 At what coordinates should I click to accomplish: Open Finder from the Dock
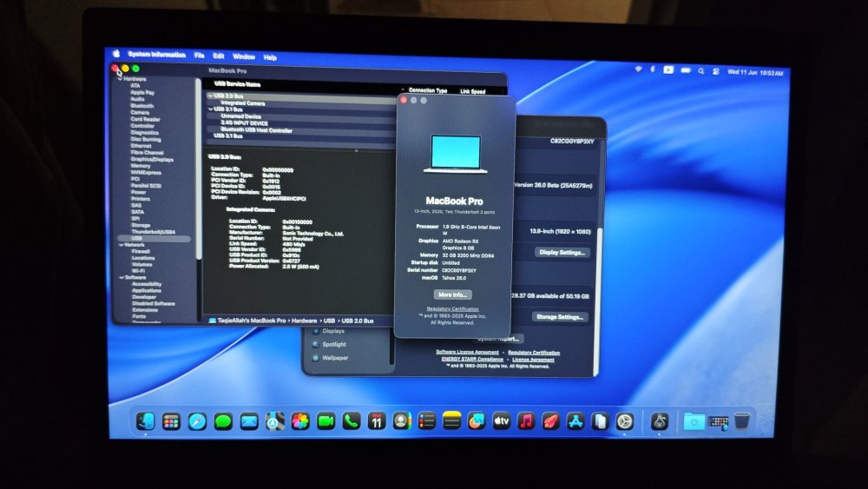pos(146,421)
